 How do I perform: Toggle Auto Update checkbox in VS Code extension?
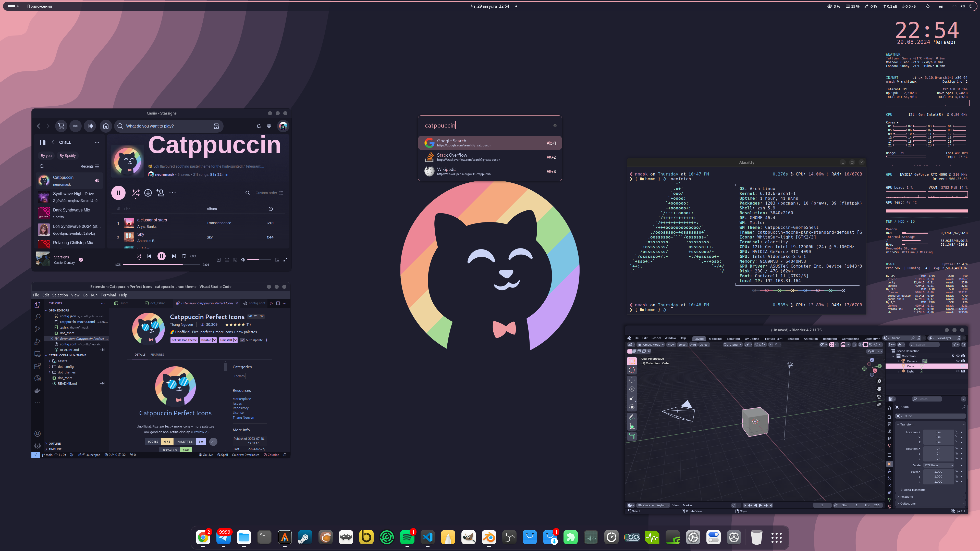click(x=242, y=340)
